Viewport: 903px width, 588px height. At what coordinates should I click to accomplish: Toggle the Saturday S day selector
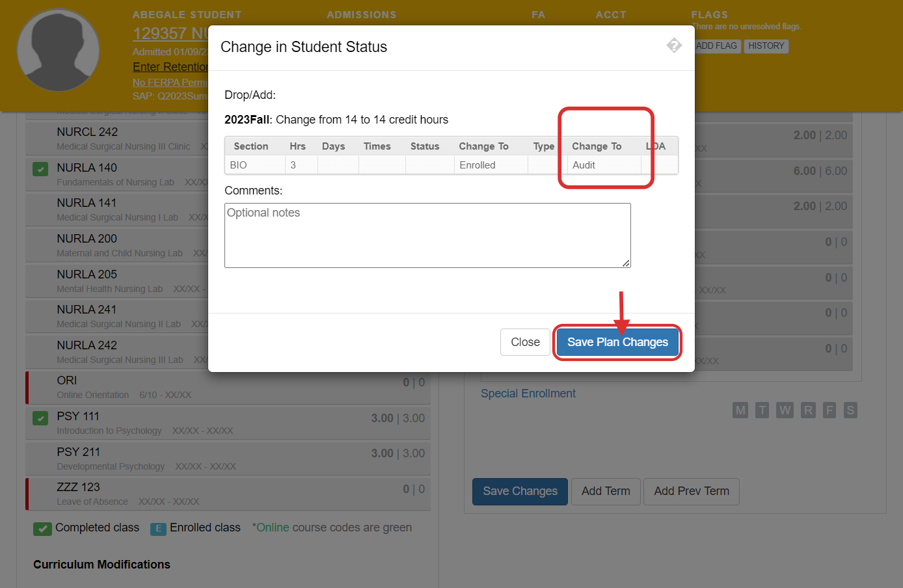click(850, 410)
